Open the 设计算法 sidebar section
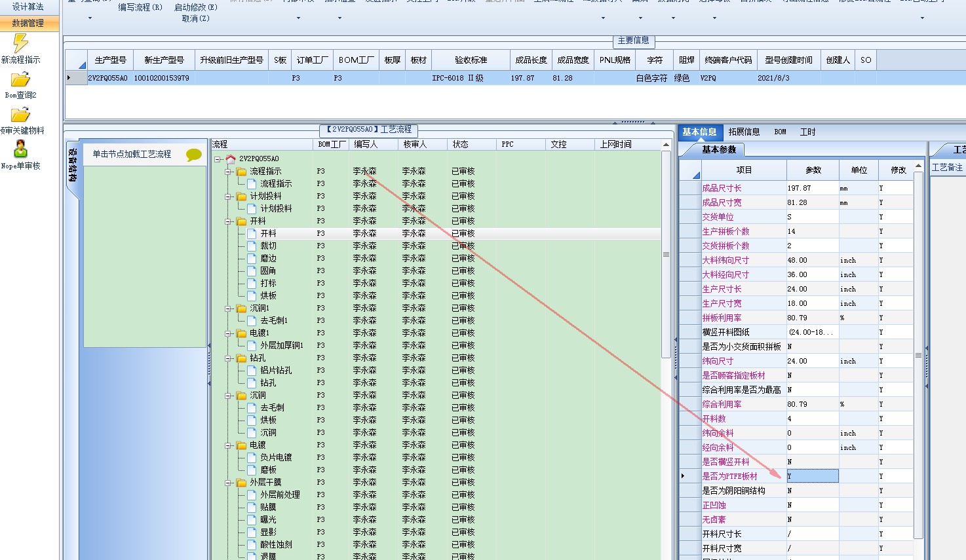The height and width of the screenshot is (560, 966). tap(29, 7)
